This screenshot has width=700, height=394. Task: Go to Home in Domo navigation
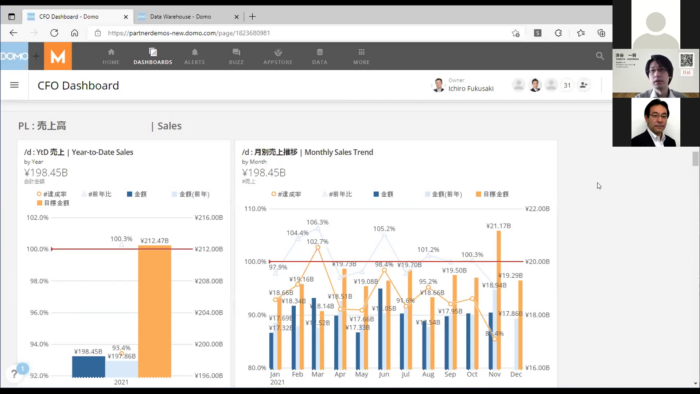111,57
